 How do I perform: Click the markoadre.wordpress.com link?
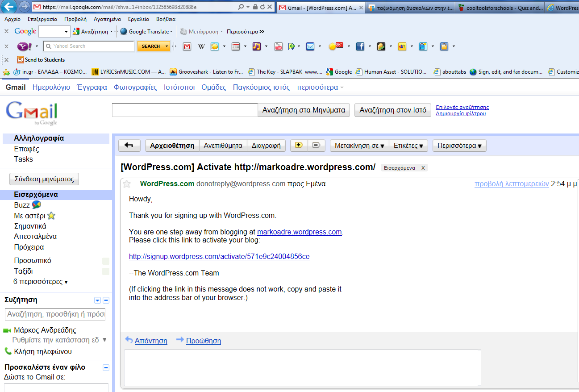(300, 232)
